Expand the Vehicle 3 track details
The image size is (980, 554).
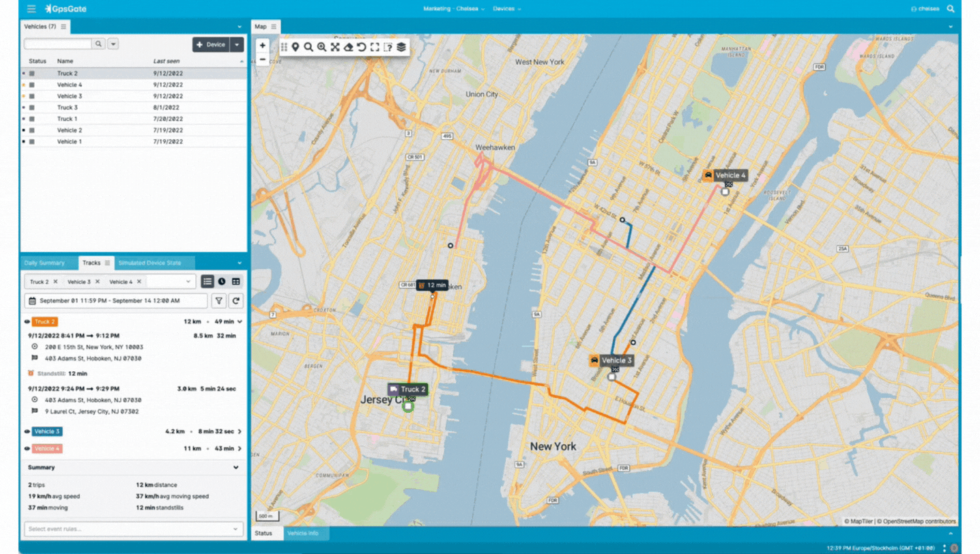tap(240, 431)
